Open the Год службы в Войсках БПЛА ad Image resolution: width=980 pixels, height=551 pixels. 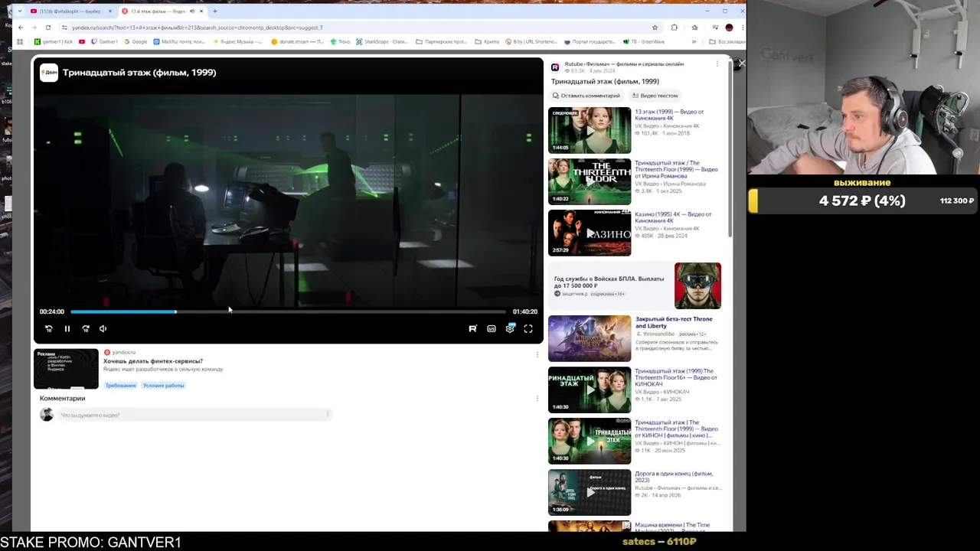click(635, 285)
